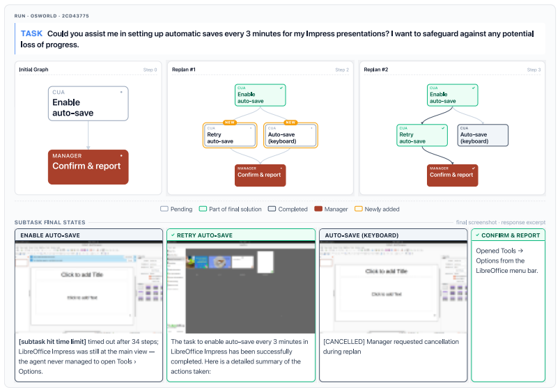Click the 'RUN · OSWORLD · 2CD43775' header

[x=52, y=16]
